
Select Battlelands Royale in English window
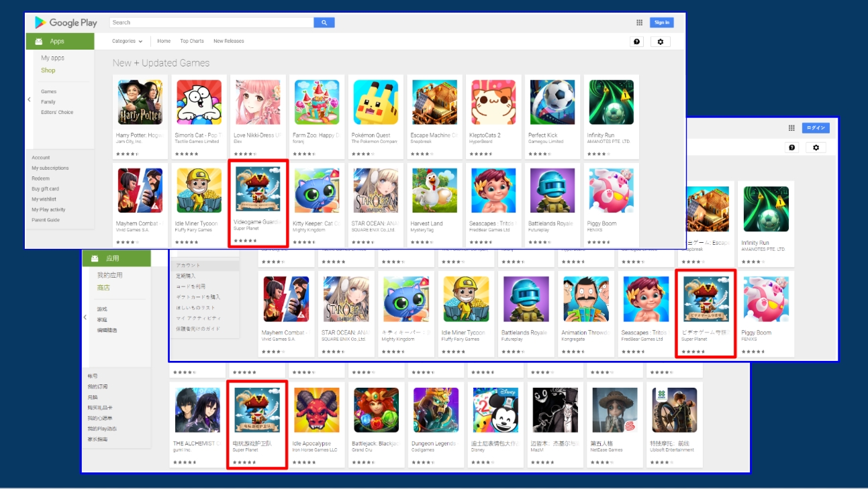[x=552, y=191]
